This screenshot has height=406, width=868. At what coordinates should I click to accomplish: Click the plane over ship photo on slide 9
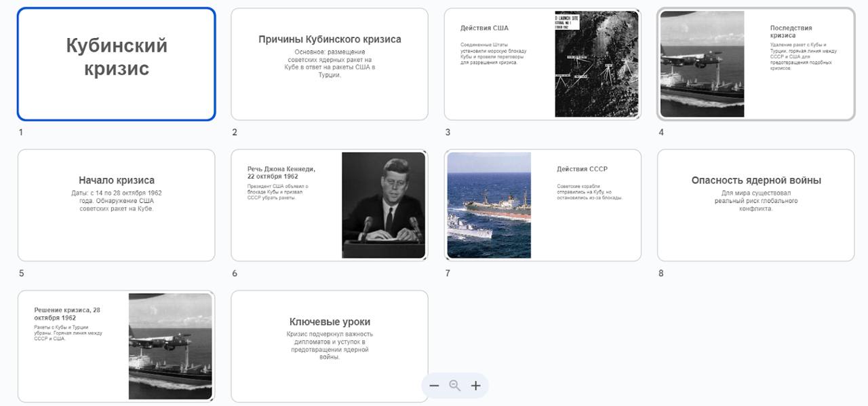(170, 346)
